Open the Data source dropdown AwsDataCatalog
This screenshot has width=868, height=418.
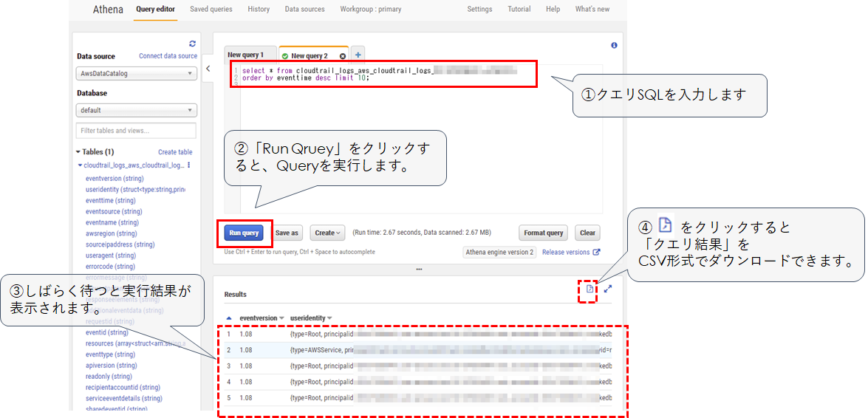coord(136,74)
